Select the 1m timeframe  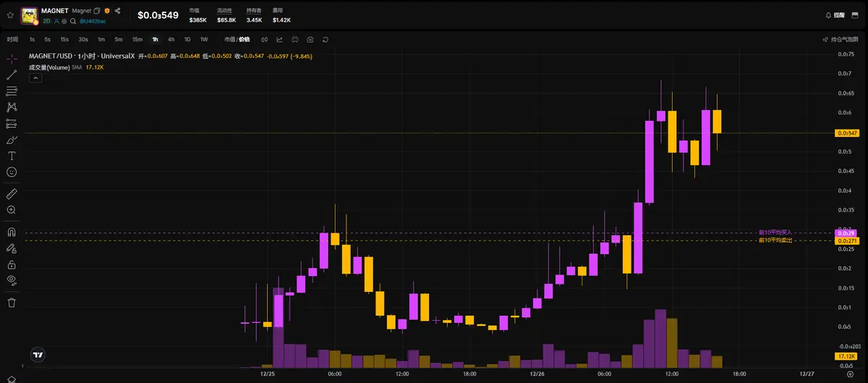coord(101,39)
